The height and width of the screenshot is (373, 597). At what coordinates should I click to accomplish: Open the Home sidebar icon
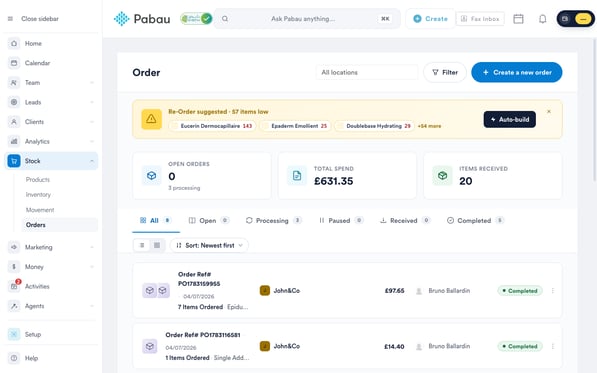click(14, 43)
